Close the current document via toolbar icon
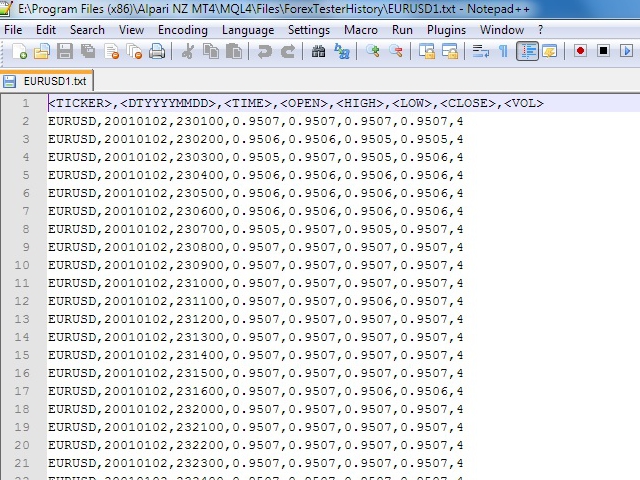The width and height of the screenshot is (640, 480). coord(111,51)
